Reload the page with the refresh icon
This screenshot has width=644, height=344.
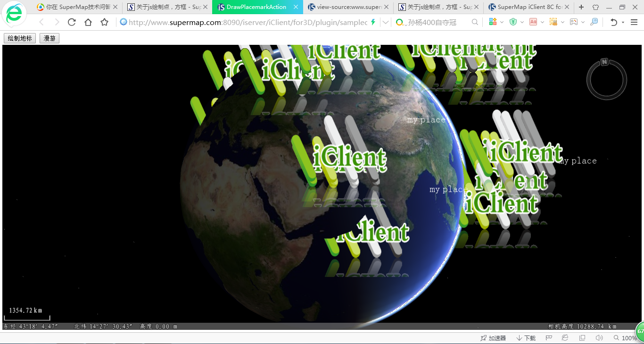72,22
